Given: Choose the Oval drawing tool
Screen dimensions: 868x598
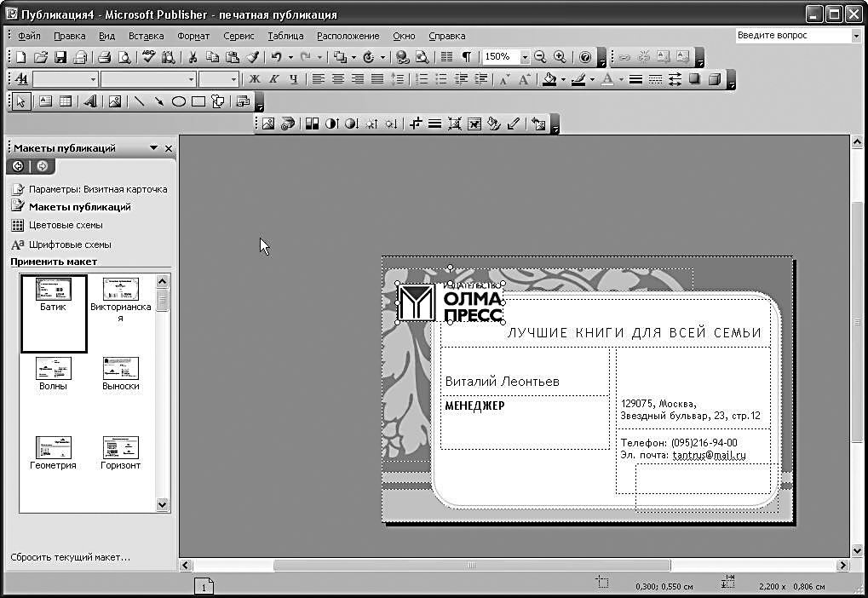Looking at the screenshot, I should tap(179, 101).
